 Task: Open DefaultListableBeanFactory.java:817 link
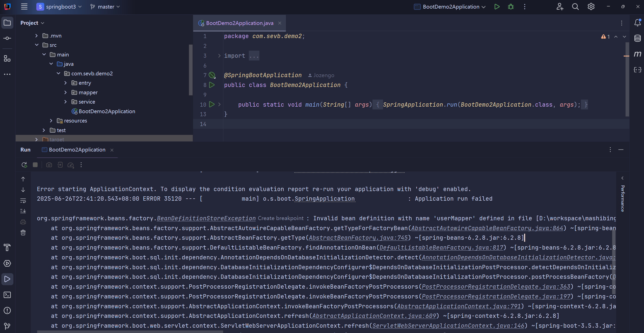coord(441,248)
